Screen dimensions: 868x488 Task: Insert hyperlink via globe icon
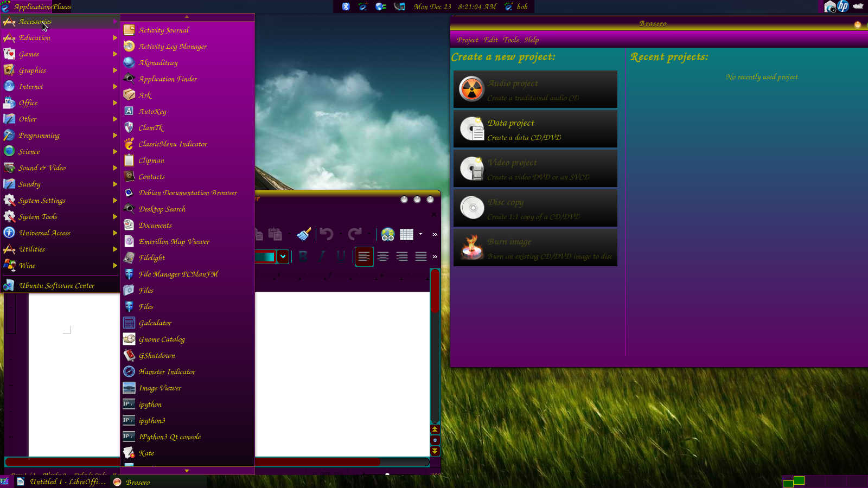(388, 234)
